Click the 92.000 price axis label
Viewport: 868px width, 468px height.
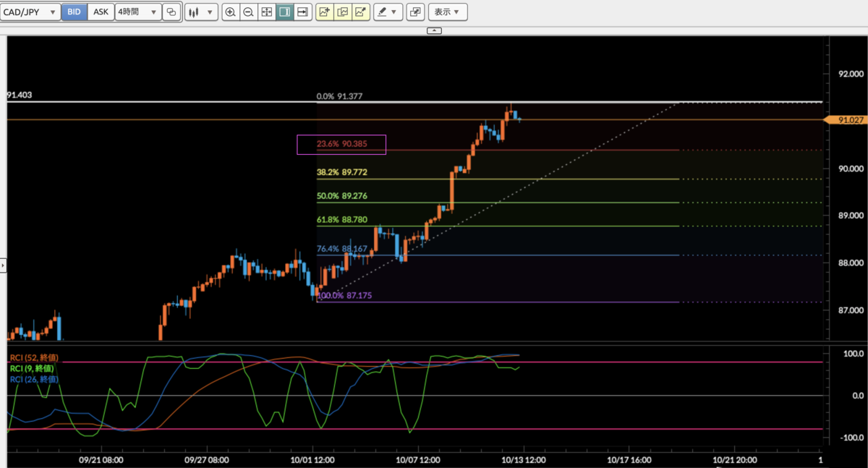pos(851,74)
